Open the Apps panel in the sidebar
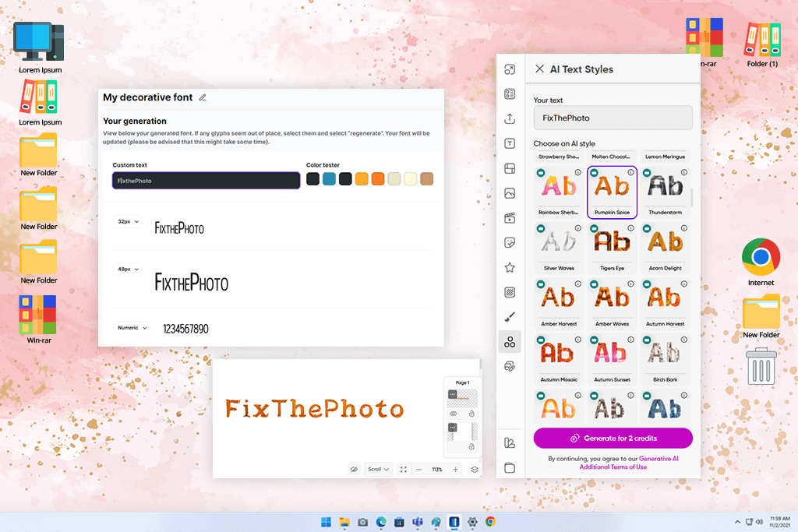Viewport: 798px width, 532px height. (x=510, y=342)
